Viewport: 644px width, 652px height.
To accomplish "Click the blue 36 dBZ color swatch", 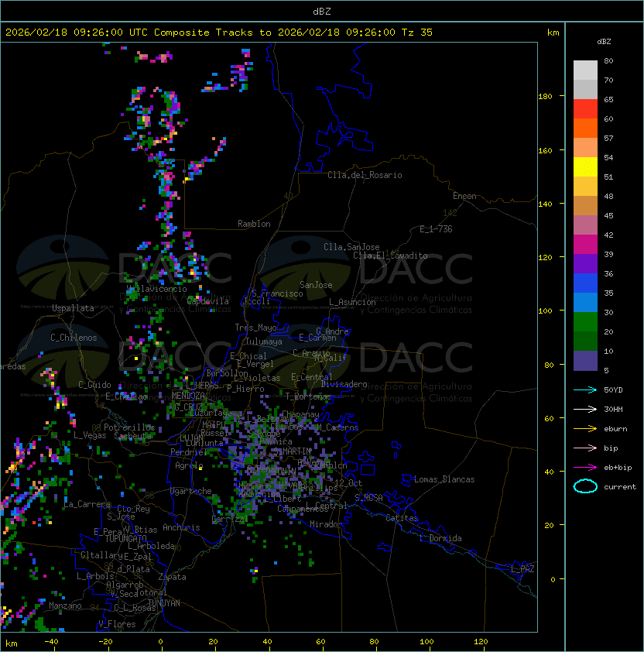I will point(585,283).
